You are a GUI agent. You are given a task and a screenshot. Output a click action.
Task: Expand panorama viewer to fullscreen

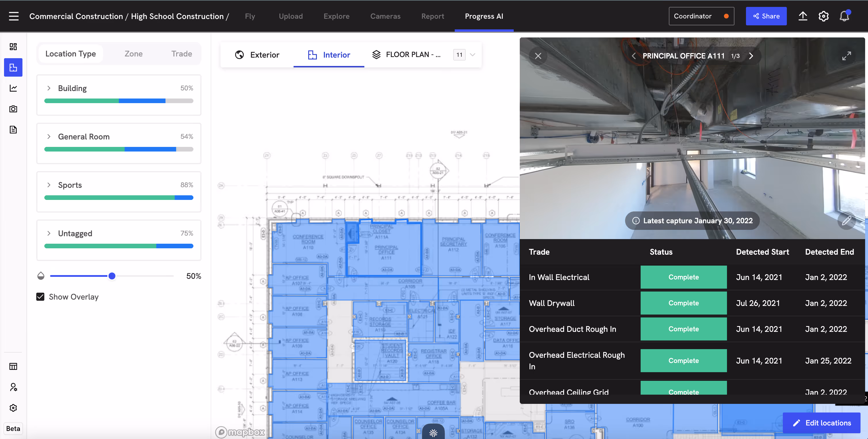click(x=846, y=56)
